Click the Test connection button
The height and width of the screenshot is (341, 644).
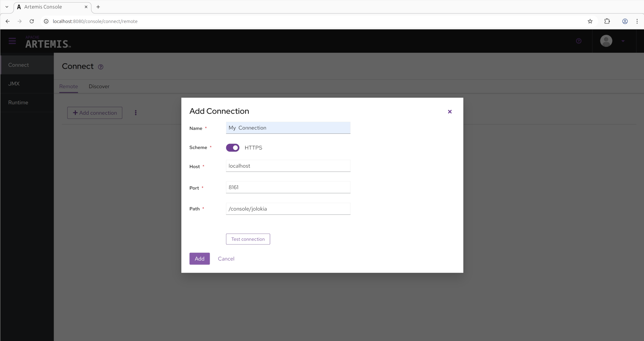[248, 239]
